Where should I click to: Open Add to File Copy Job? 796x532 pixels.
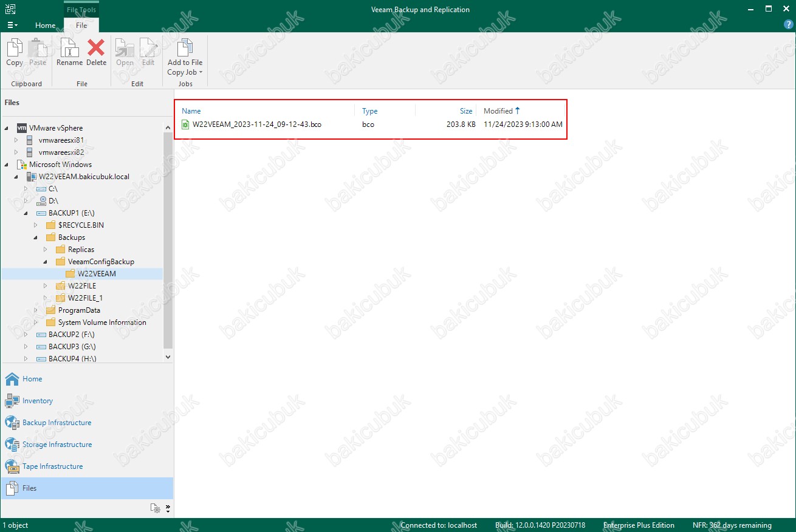(x=185, y=57)
